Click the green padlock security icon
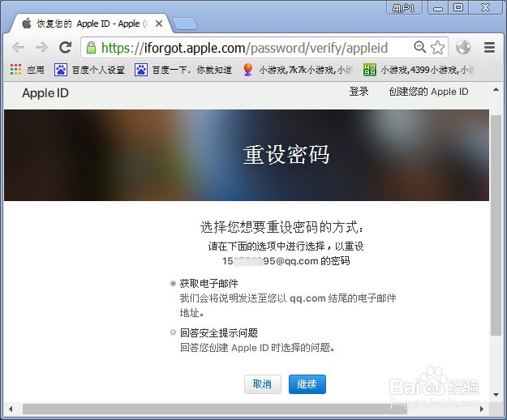Screen dimensions: 507x420 [91, 48]
